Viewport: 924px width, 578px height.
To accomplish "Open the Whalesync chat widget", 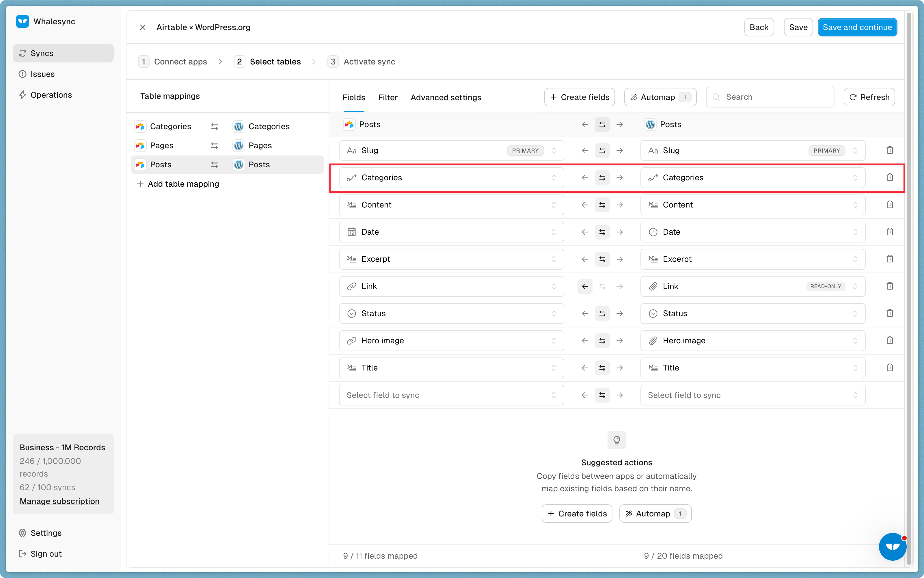I will click(x=892, y=546).
